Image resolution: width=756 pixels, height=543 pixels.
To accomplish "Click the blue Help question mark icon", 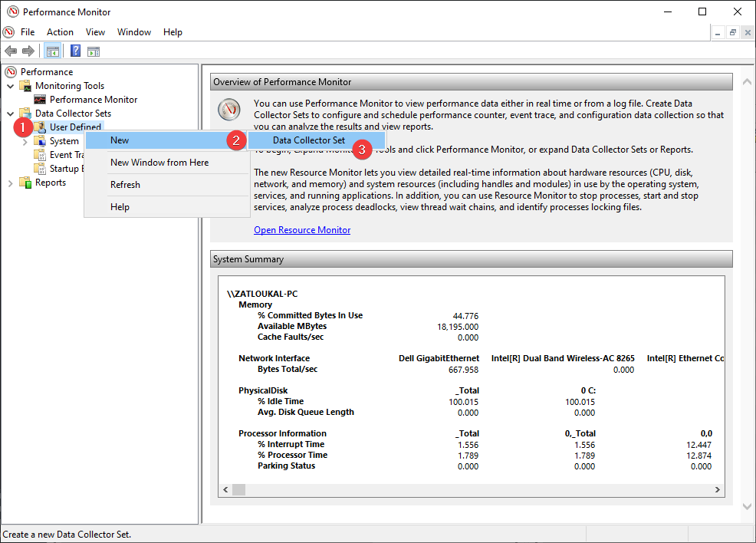I will click(x=75, y=51).
